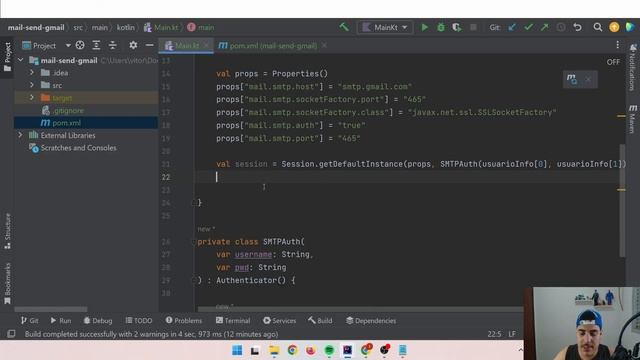The height and width of the screenshot is (360, 640).
Task: Expand the .idea folder
Action: tap(32, 73)
